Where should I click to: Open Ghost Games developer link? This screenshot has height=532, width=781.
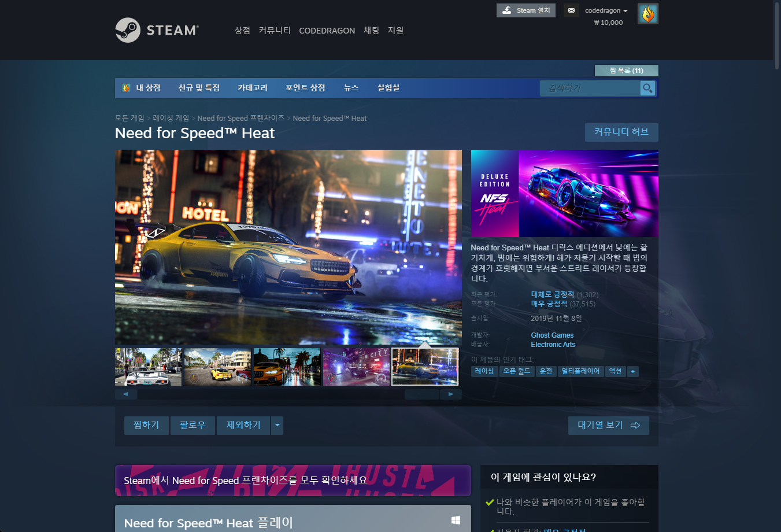552,335
